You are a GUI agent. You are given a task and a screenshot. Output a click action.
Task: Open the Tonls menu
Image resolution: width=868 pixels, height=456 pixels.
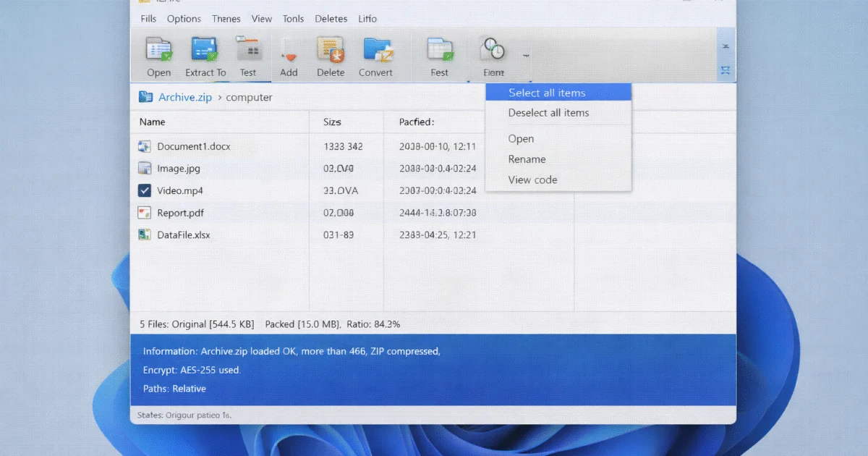tap(293, 19)
